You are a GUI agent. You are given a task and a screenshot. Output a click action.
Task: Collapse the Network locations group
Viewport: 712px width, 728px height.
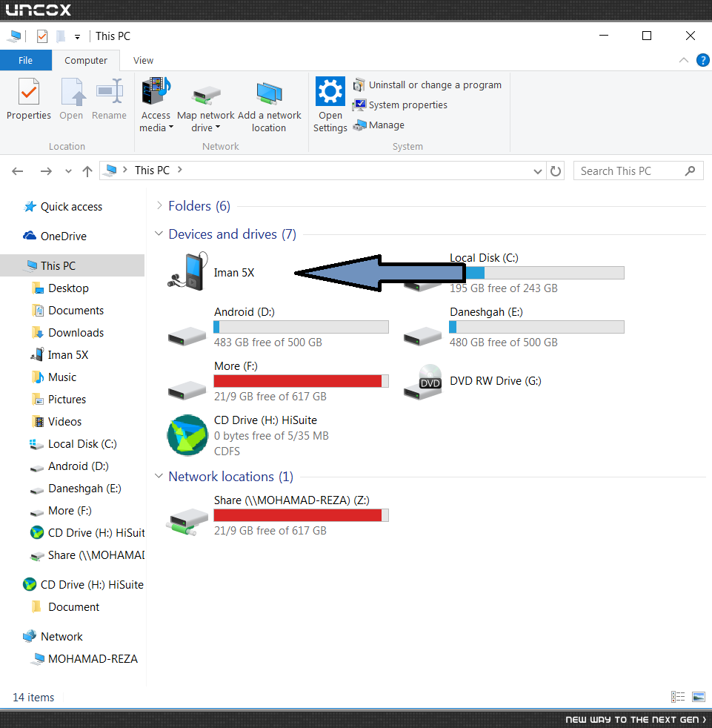pyautogui.click(x=159, y=476)
